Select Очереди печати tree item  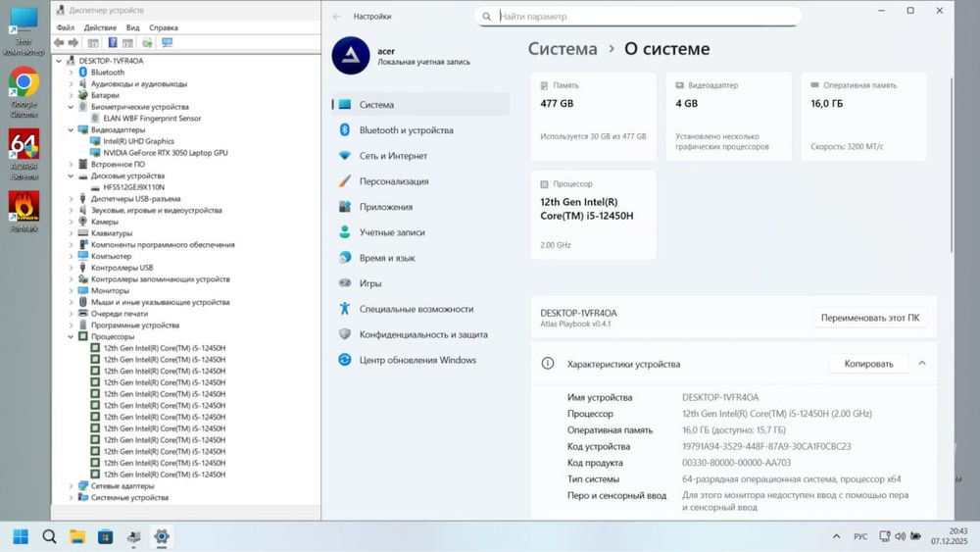coord(120,314)
